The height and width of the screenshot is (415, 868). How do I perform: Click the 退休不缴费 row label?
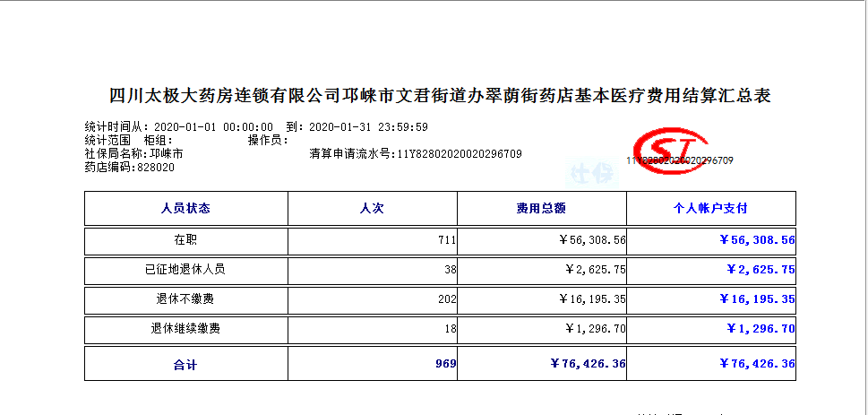[x=185, y=299]
